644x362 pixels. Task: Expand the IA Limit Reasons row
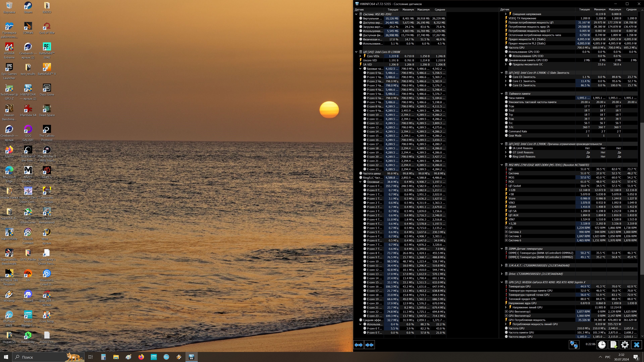tap(506, 148)
